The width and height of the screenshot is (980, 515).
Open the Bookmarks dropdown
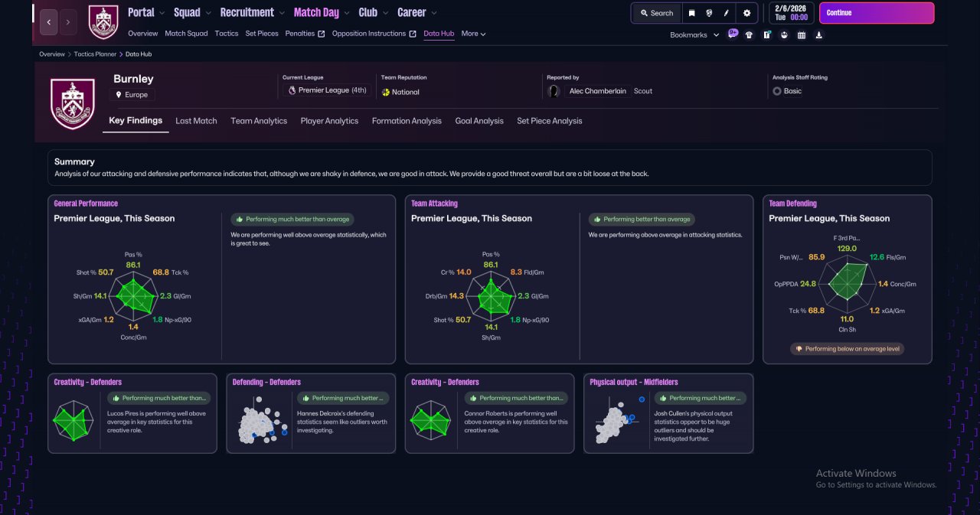(x=694, y=34)
